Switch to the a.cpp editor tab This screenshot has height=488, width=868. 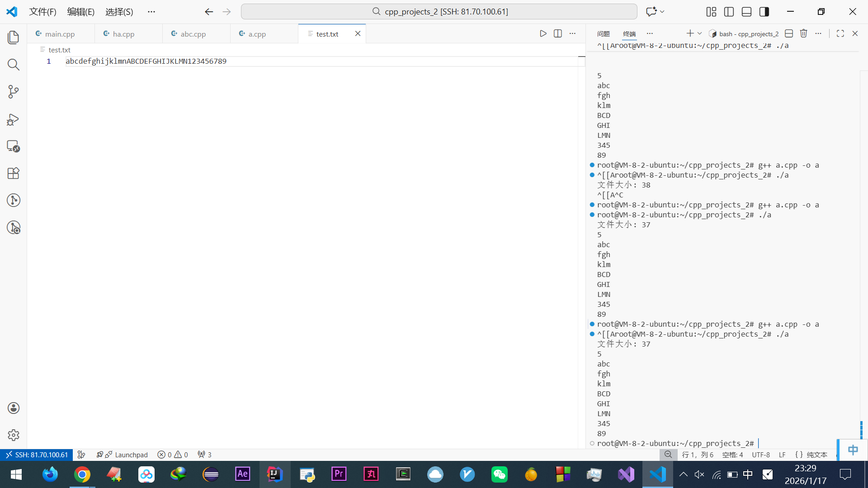tap(257, 34)
